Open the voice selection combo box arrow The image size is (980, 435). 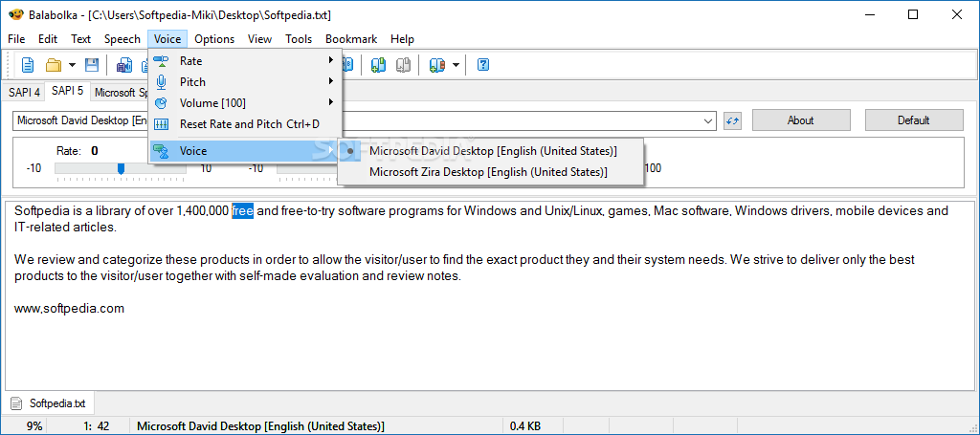point(709,120)
